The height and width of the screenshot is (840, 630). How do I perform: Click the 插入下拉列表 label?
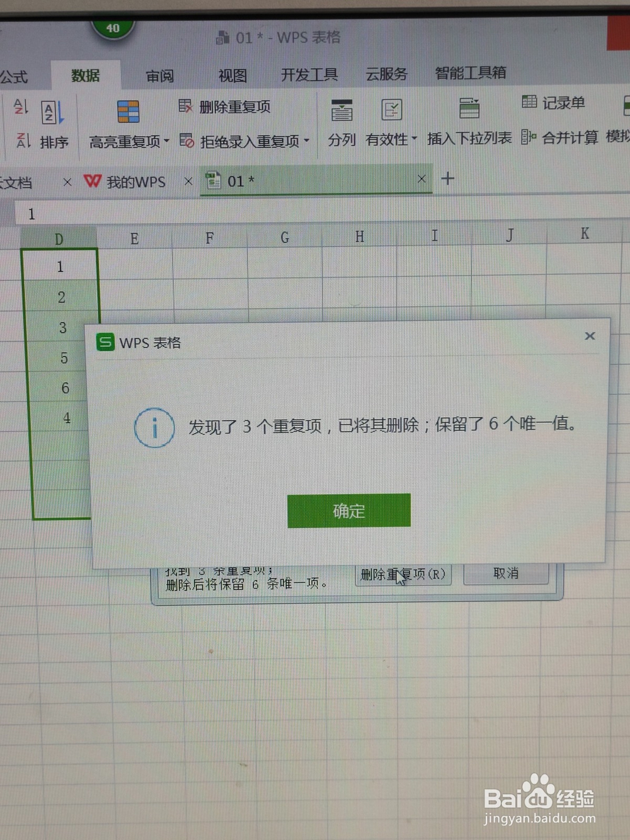[469, 138]
